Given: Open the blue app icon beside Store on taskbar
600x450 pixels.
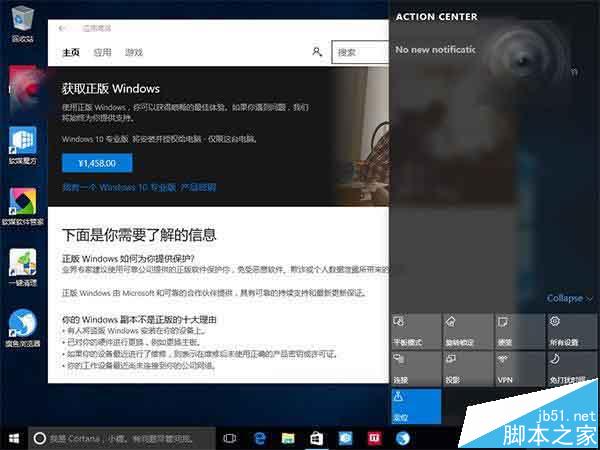Looking at the screenshot, I should pyautogui.click(x=346, y=439).
